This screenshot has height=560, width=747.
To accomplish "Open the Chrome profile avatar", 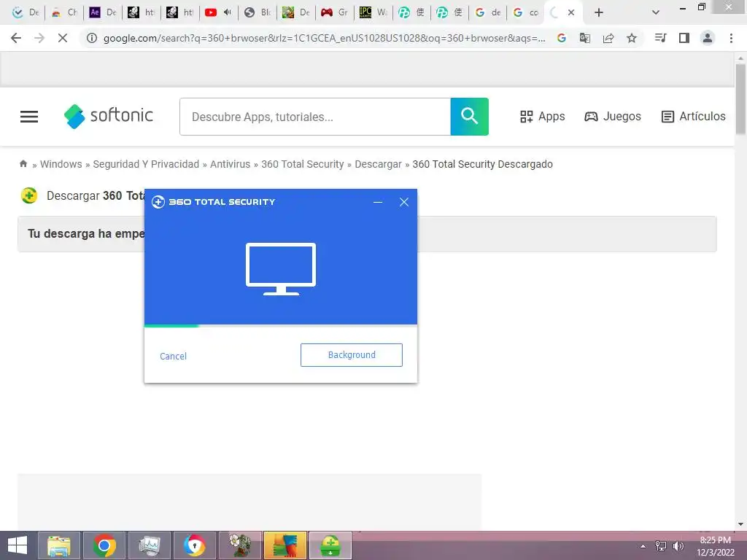I will pyautogui.click(x=708, y=38).
